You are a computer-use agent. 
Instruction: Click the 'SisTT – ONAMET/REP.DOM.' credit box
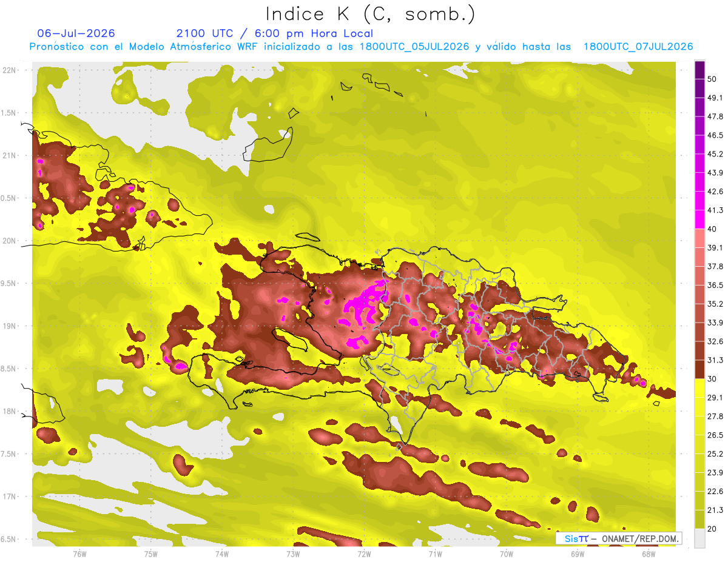click(x=619, y=538)
